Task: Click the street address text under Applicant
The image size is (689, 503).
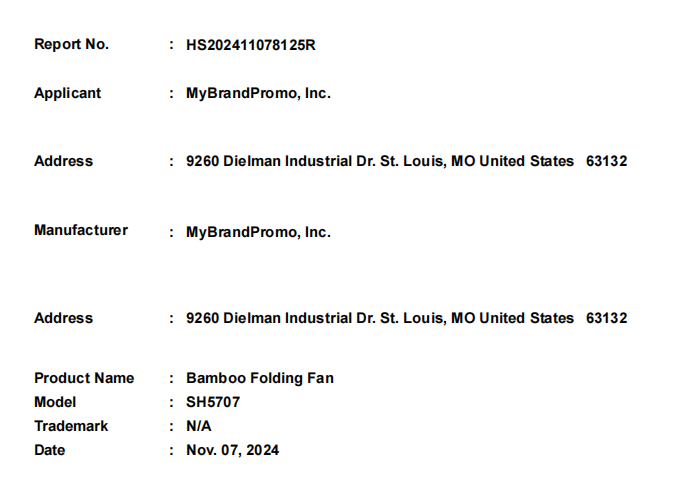Action: point(380,161)
